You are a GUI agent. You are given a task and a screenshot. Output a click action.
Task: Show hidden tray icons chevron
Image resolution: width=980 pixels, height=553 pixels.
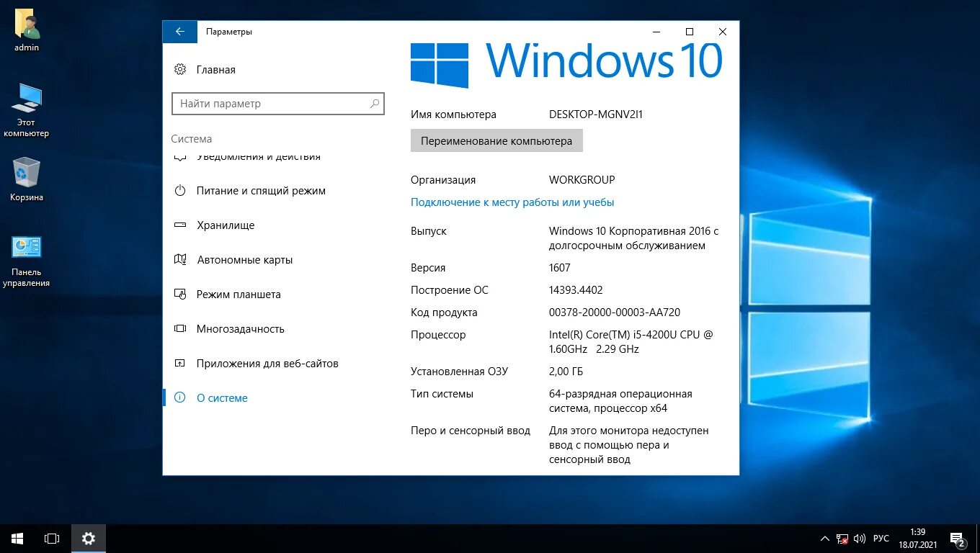[x=825, y=539]
